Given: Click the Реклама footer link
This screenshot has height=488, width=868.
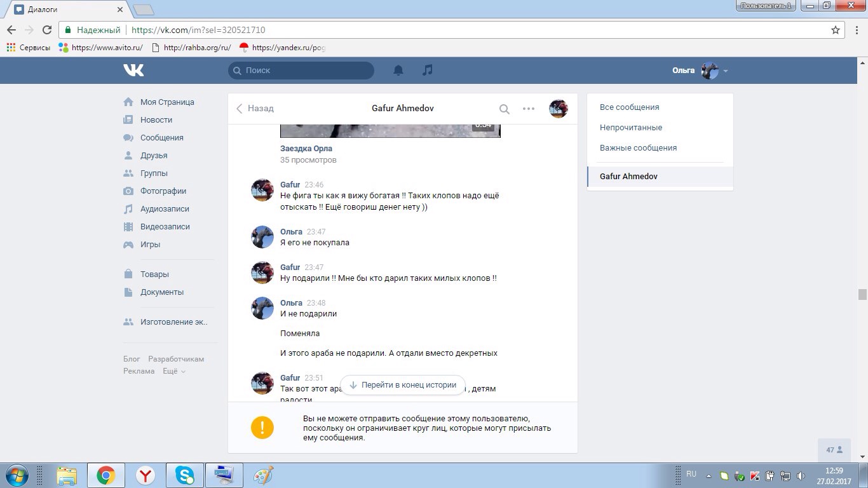Looking at the screenshot, I should tap(139, 371).
